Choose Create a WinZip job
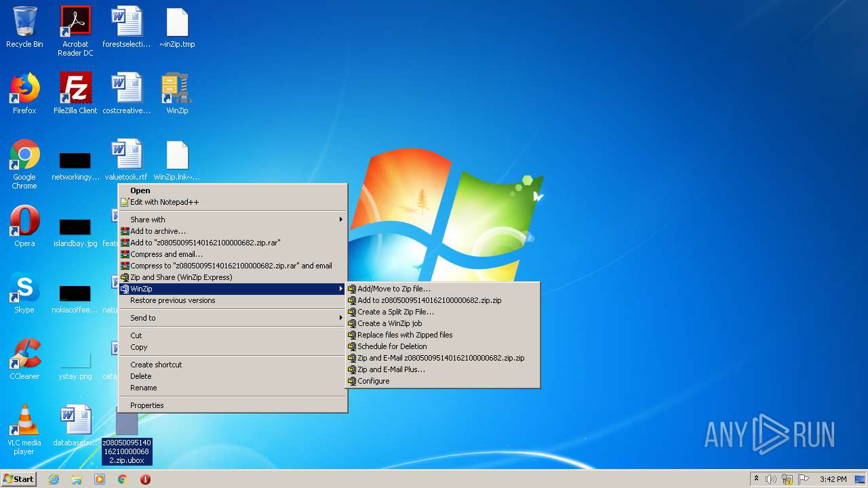 [443, 323]
